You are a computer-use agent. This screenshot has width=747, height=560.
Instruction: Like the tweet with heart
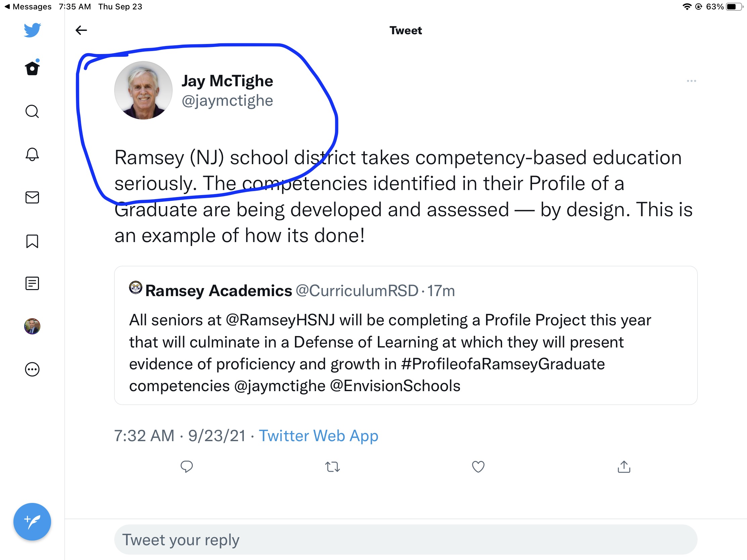coord(478,467)
